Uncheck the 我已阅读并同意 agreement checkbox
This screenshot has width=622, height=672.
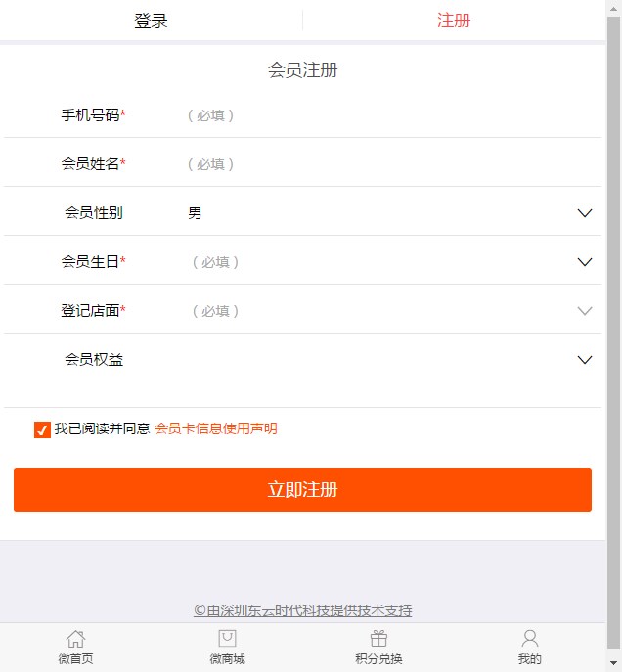tap(42, 429)
